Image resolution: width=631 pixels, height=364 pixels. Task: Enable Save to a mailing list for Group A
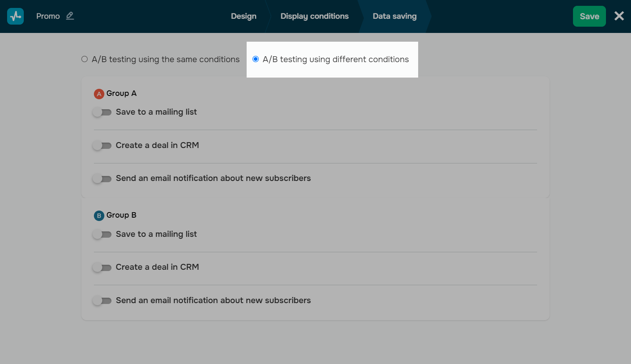click(x=102, y=112)
